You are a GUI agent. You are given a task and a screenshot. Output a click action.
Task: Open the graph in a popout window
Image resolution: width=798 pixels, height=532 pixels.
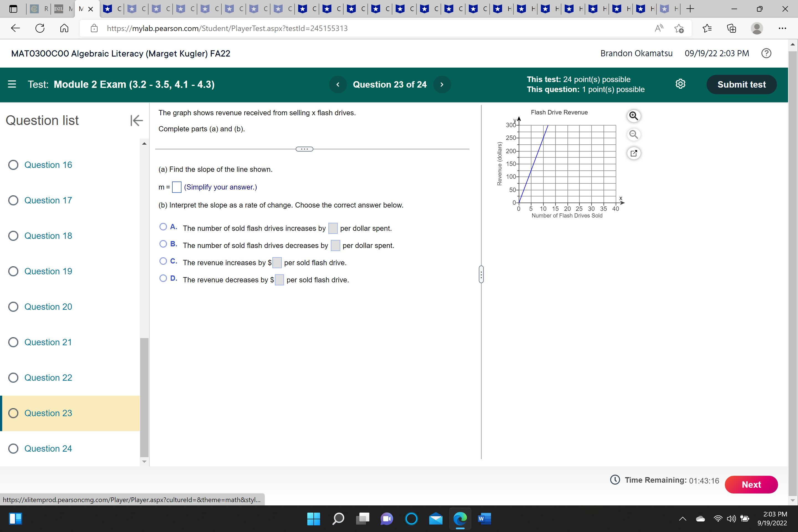click(633, 153)
